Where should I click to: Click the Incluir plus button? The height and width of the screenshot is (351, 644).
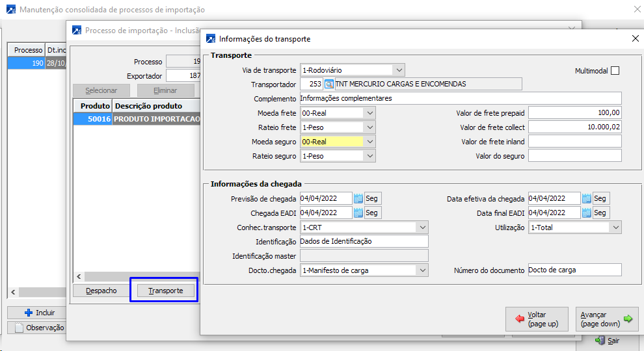(x=40, y=313)
